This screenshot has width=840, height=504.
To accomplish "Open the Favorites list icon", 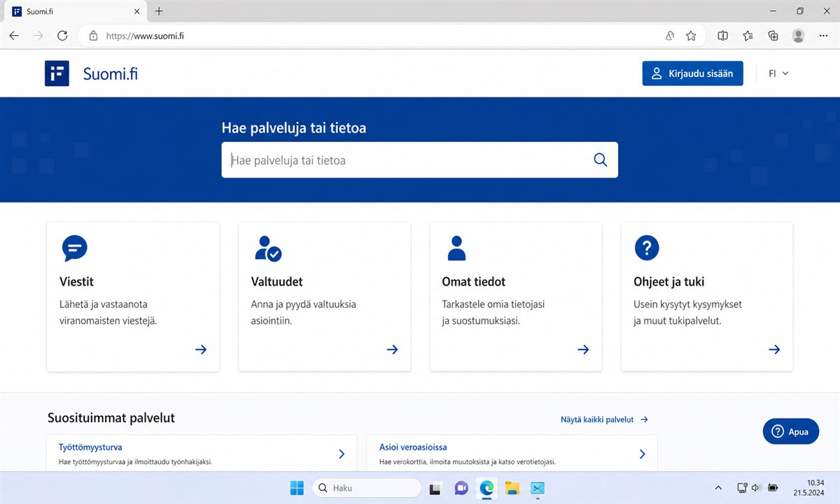I will pos(748,36).
